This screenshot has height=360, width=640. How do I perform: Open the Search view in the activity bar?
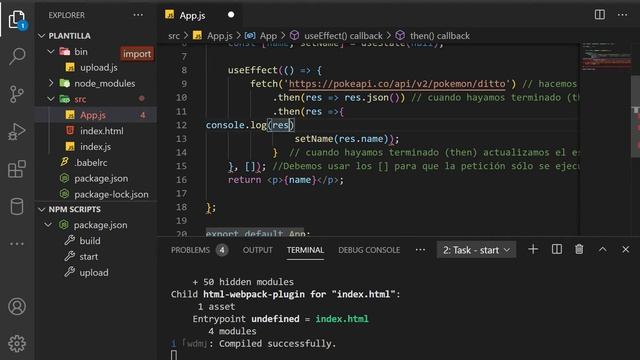tap(17, 56)
